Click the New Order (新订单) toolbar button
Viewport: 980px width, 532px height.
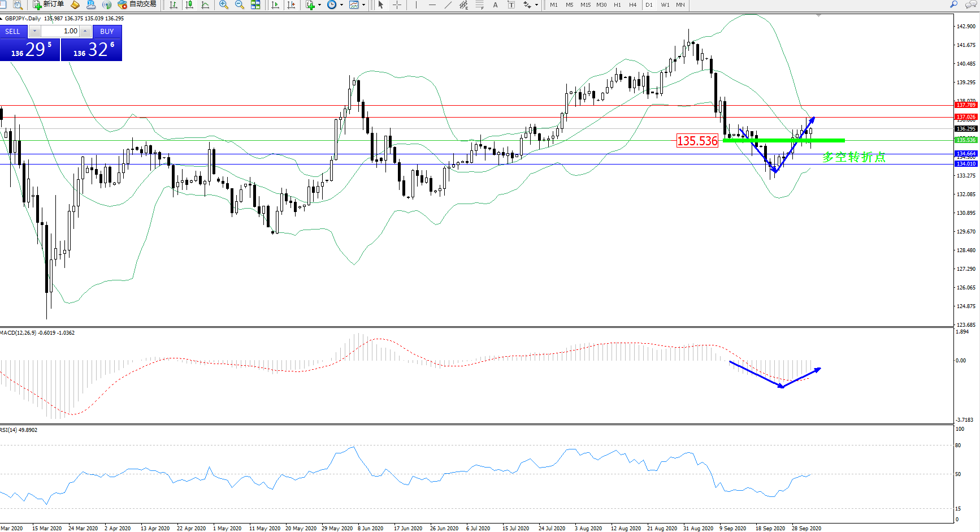[48, 5]
